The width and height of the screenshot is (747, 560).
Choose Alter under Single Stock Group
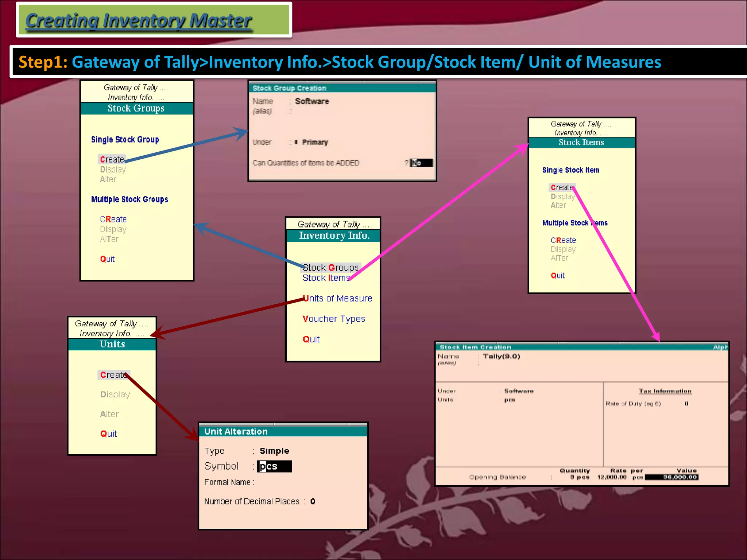point(108,179)
